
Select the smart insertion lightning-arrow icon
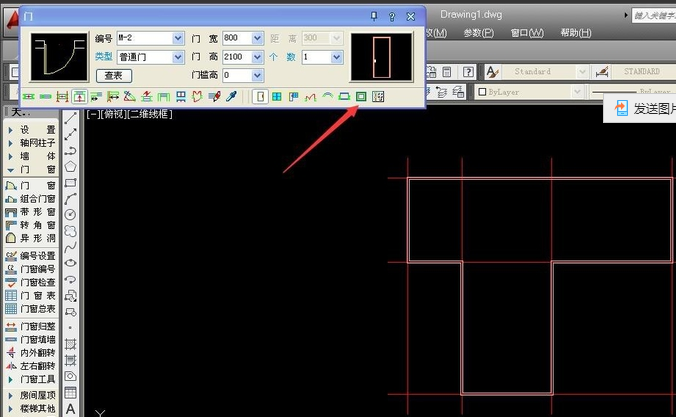click(147, 97)
